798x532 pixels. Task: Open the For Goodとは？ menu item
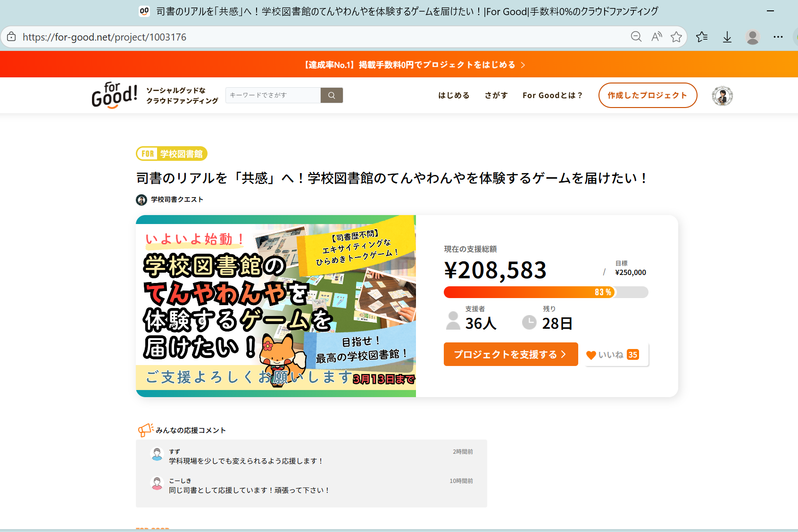pyautogui.click(x=552, y=95)
